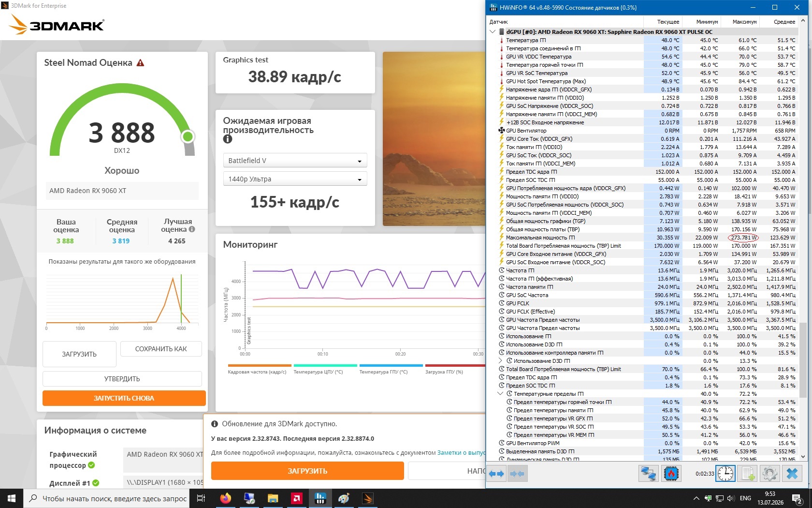Viewport: 812px width, 508px height.
Task: Open Task View on the taskbar
Action: [201, 498]
